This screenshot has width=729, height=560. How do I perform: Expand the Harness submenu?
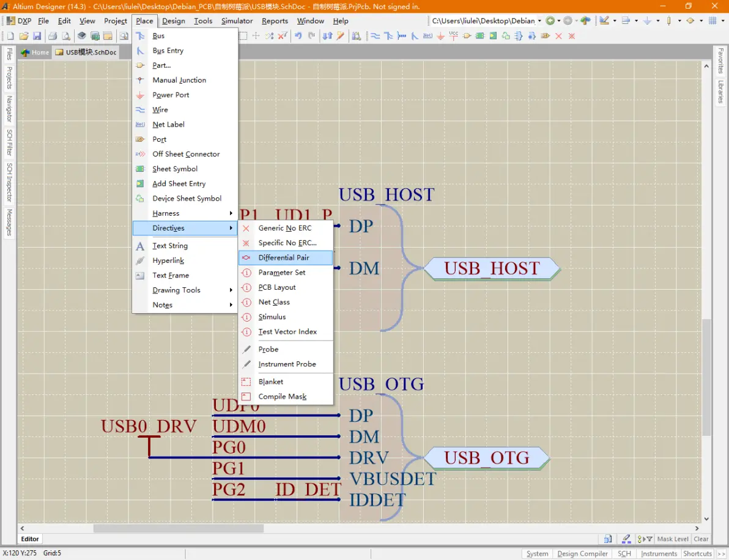185,213
